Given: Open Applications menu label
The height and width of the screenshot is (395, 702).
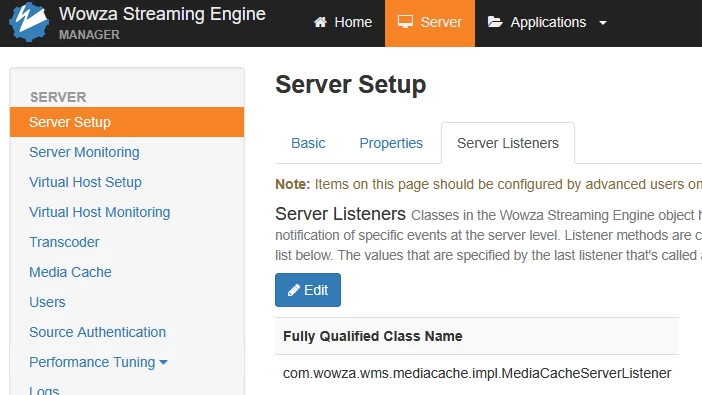Looking at the screenshot, I should (x=548, y=22).
